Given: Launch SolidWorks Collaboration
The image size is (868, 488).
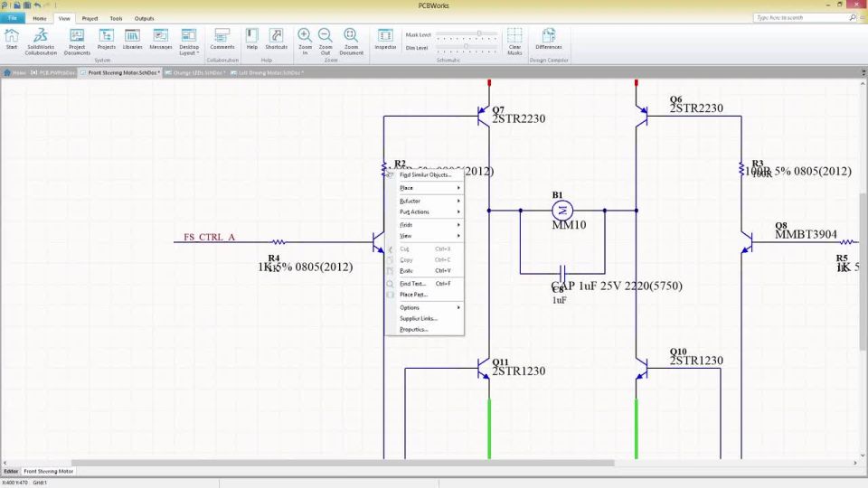Looking at the screenshot, I should click(41, 42).
